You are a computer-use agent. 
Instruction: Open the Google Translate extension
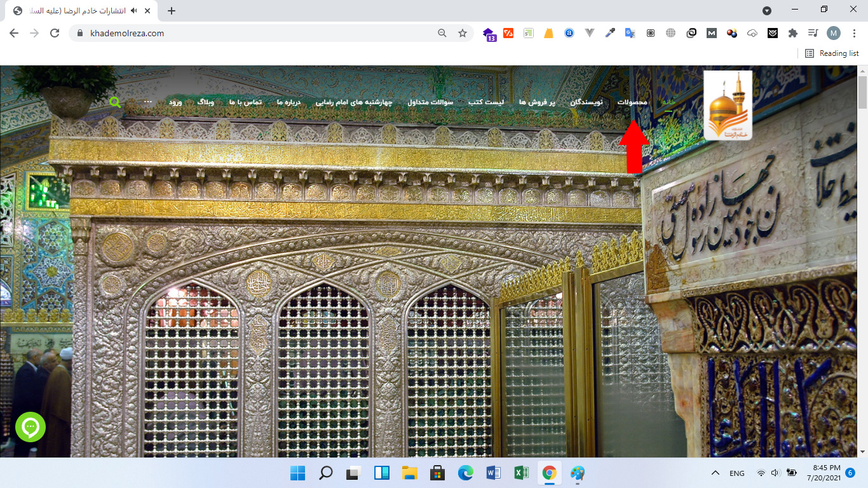[630, 32]
